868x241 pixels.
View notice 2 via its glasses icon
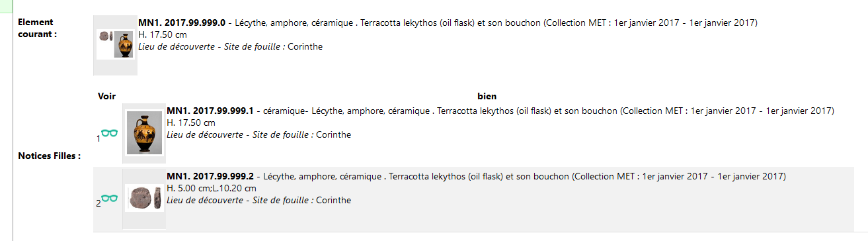click(109, 198)
